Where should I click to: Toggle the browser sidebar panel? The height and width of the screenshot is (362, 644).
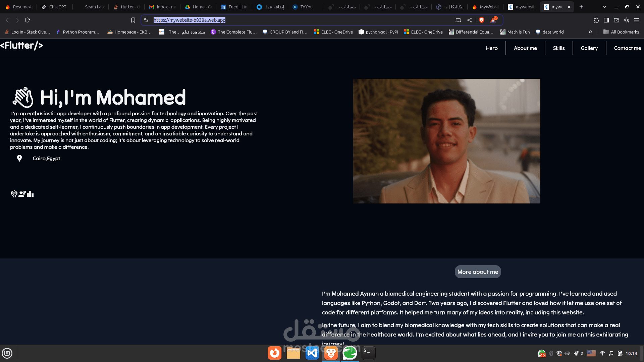coord(606,20)
